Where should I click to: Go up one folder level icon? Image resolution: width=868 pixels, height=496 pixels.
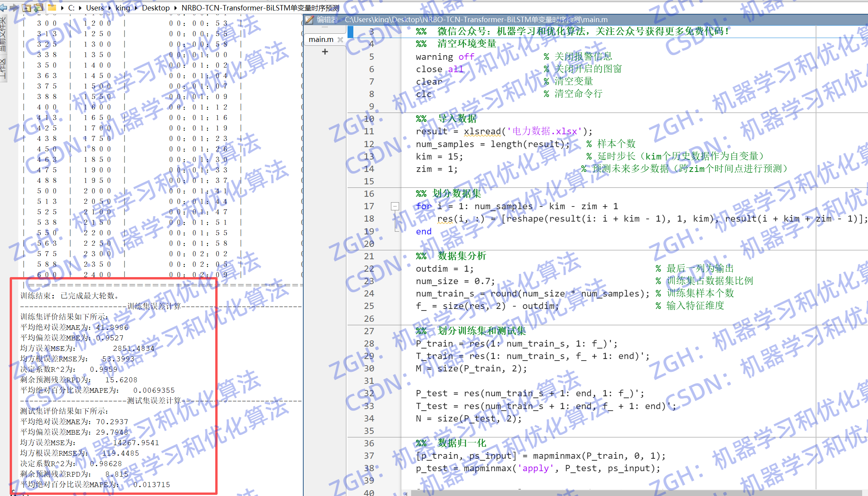click(x=27, y=8)
